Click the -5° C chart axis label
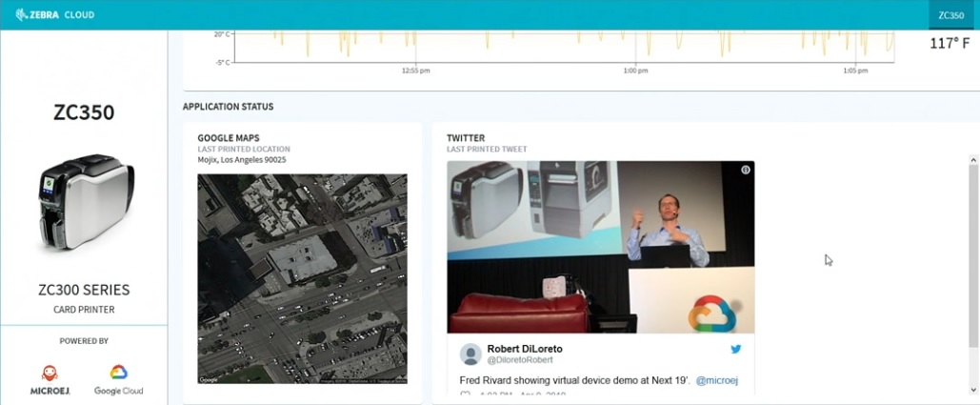980x405 pixels. [222, 62]
